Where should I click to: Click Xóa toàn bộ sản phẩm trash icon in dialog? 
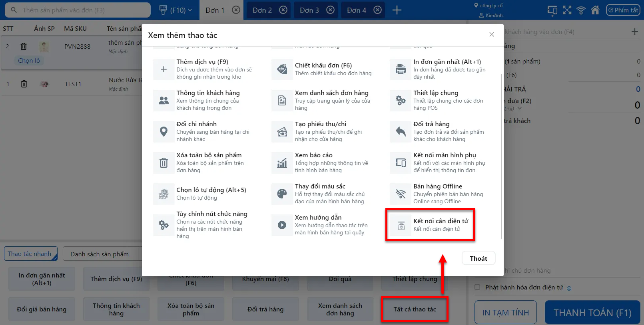163,163
